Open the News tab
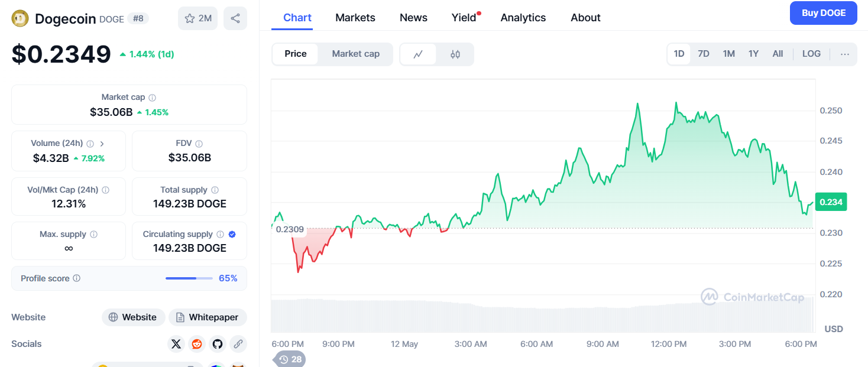Viewport: 868px width, 367px height. (x=413, y=18)
